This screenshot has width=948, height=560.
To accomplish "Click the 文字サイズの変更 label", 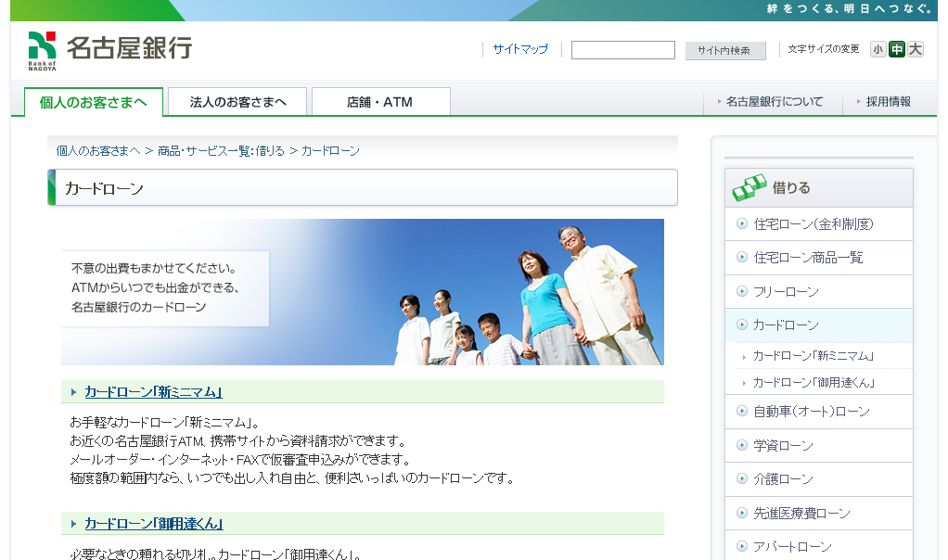I will click(x=824, y=49).
